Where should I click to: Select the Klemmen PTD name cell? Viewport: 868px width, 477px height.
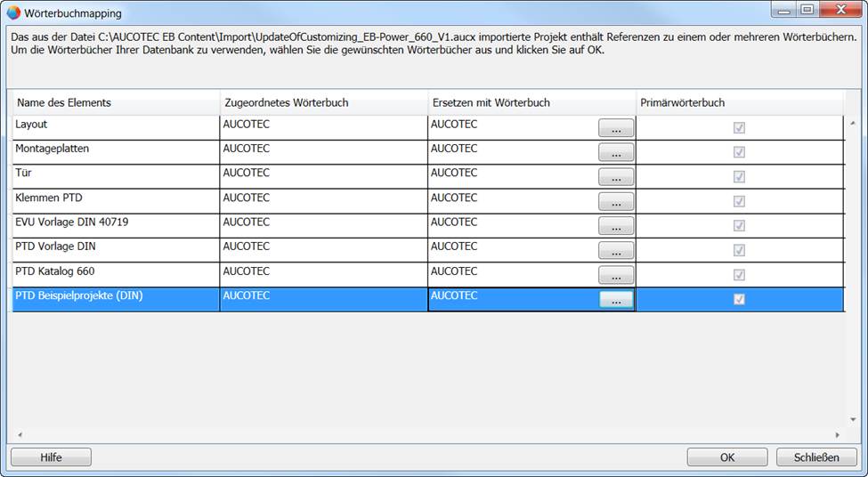click(116, 201)
